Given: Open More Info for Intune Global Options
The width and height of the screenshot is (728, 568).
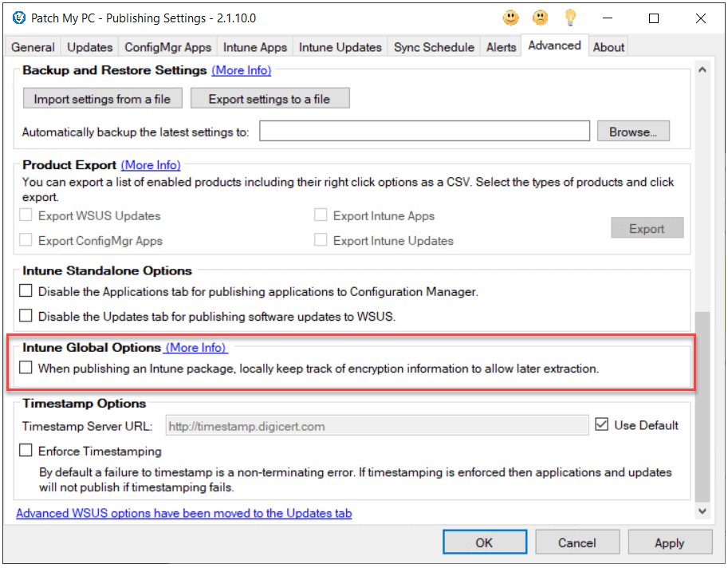Looking at the screenshot, I should [x=196, y=348].
